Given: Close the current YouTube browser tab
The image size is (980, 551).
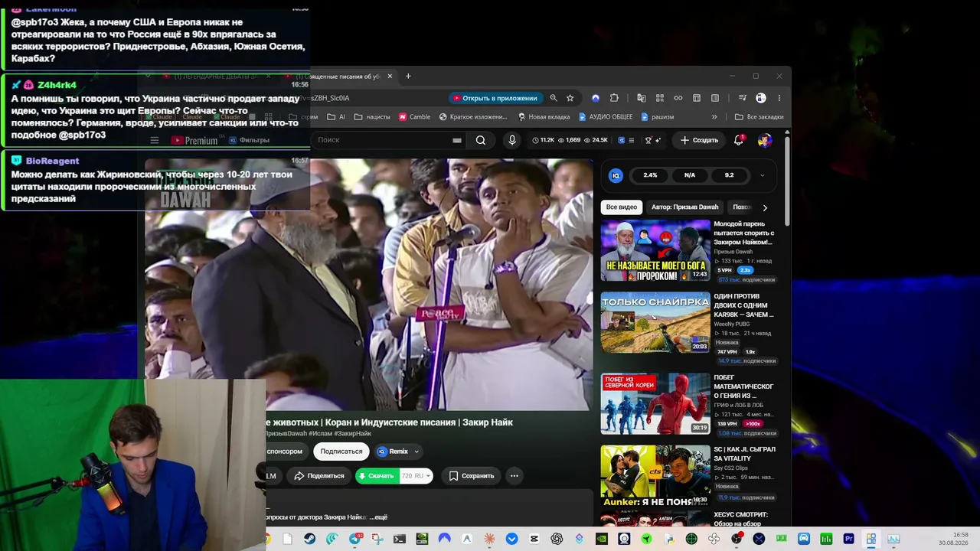Looking at the screenshot, I should point(390,76).
